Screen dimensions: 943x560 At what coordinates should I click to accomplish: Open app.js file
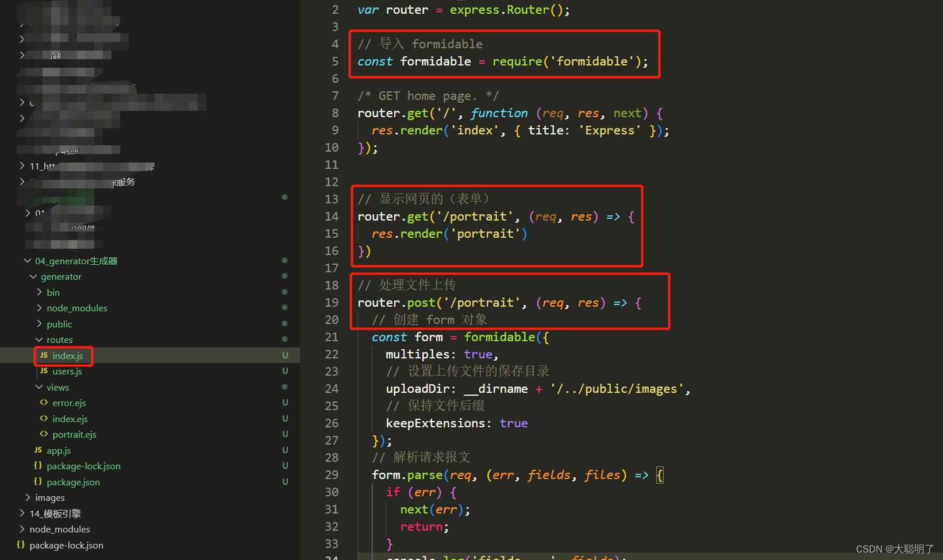[59, 451]
